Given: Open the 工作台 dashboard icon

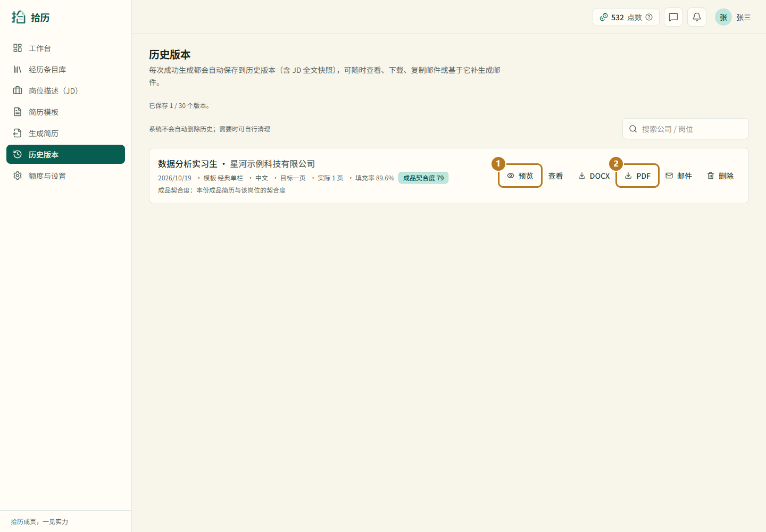Looking at the screenshot, I should [18, 48].
